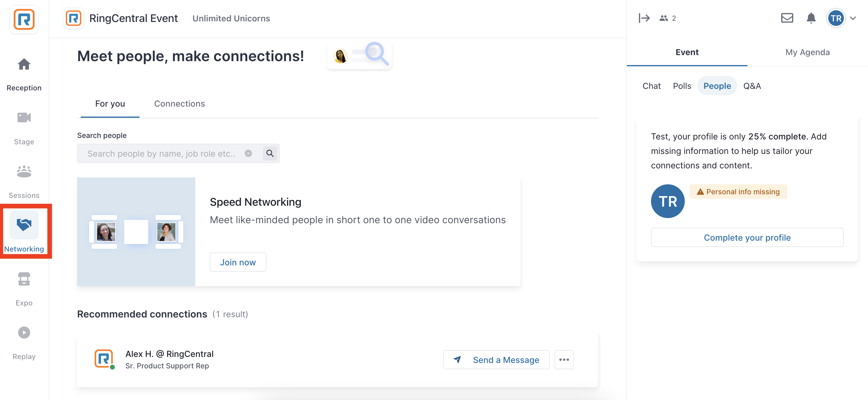
Task: Click the large TR profile avatar
Action: pos(668,201)
